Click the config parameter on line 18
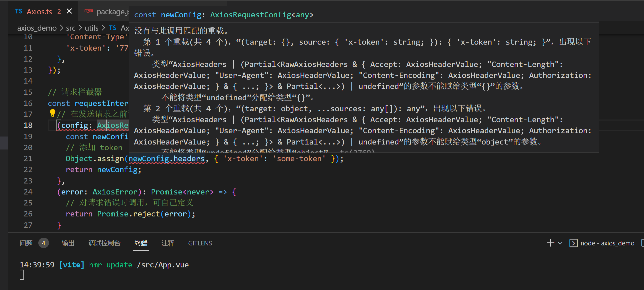Image resolution: width=644 pixels, height=290 pixels. click(75, 126)
